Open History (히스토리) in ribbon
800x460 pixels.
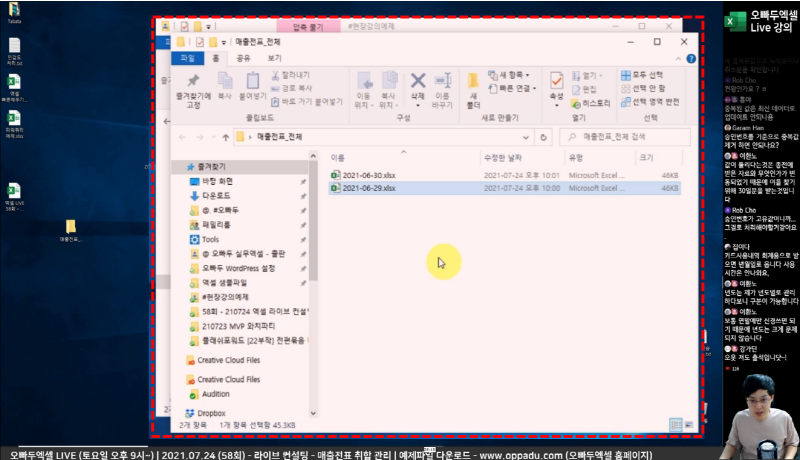[x=591, y=103]
